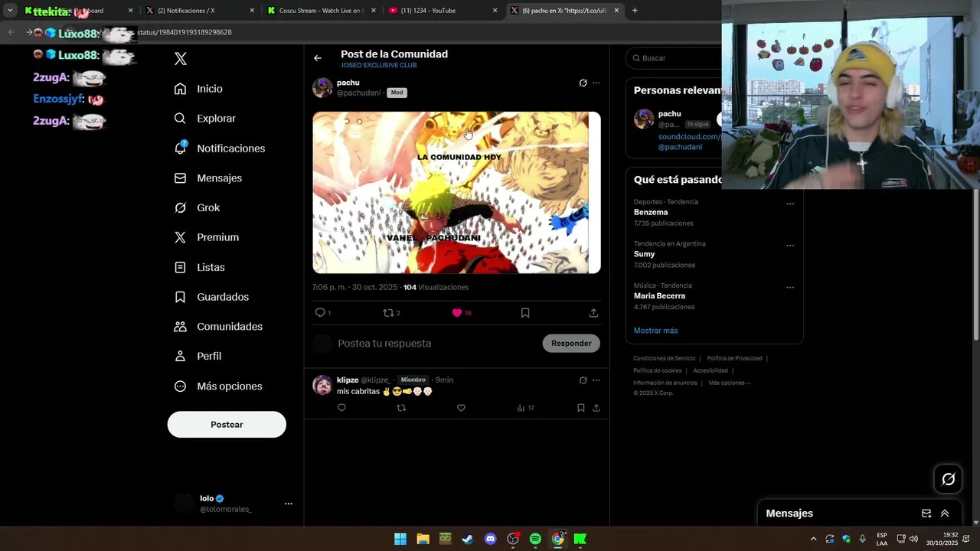Click Grok icon on pachu's post

[583, 83]
